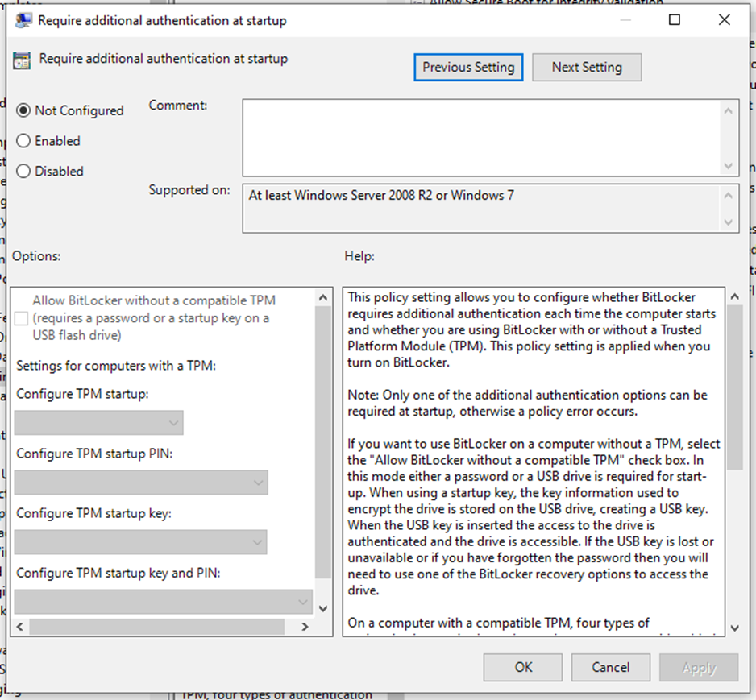Confirm with the OK button
The height and width of the screenshot is (700, 756).
523,667
